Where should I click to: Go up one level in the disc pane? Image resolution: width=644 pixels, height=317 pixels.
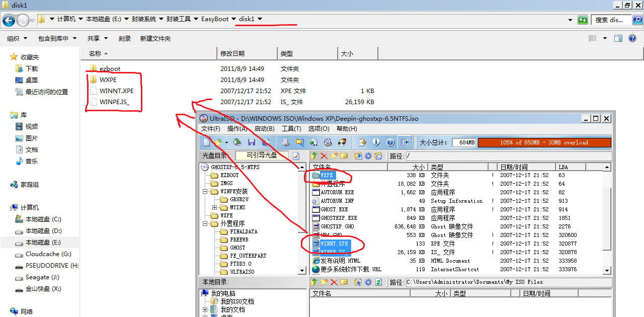tap(314, 156)
